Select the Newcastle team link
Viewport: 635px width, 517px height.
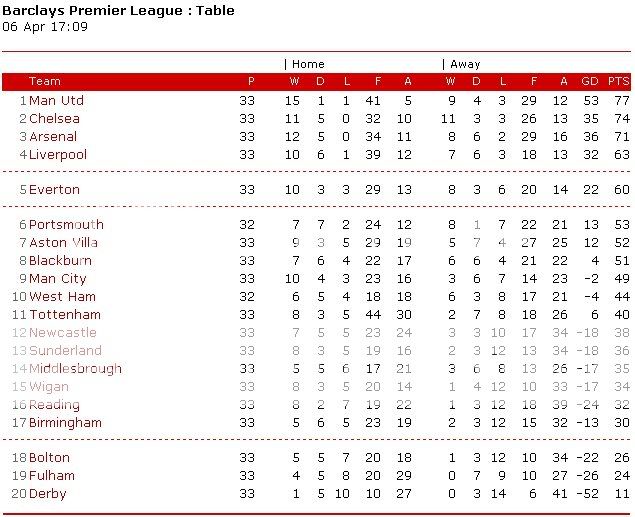tap(63, 333)
